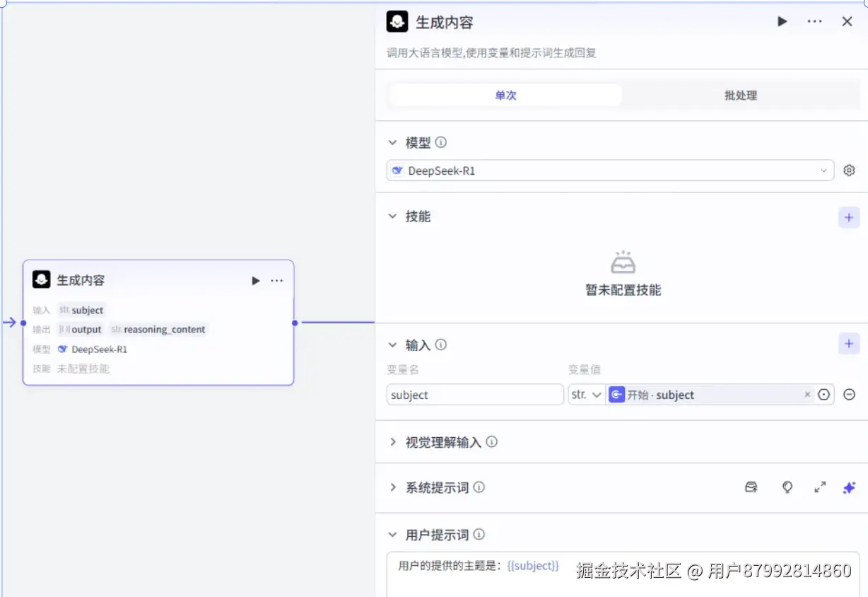Image resolution: width=868 pixels, height=597 pixels.
Task: Click the canvas node logo icon
Action: pos(41,279)
